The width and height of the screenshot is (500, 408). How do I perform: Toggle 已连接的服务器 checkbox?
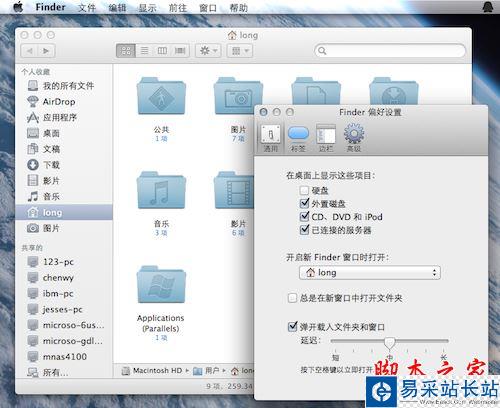(x=304, y=230)
